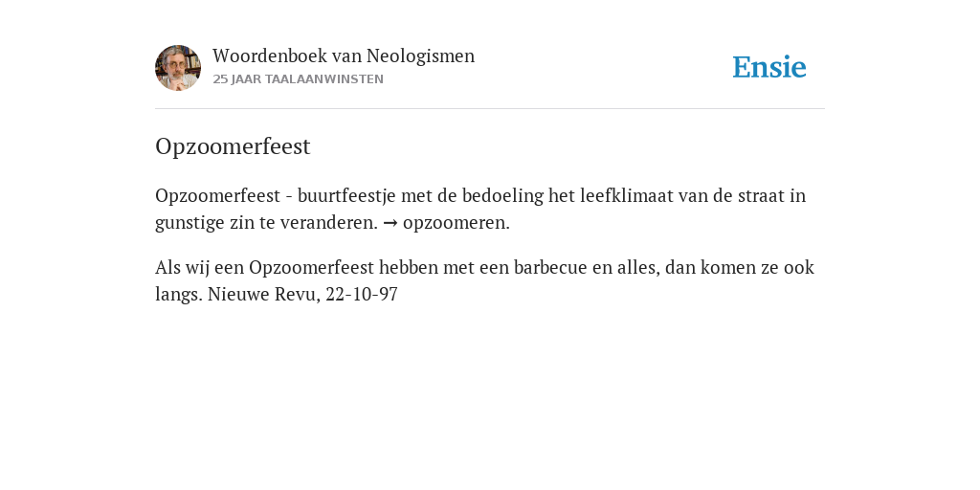
Task: Click the word langs in the example sentence
Action: click(179, 295)
